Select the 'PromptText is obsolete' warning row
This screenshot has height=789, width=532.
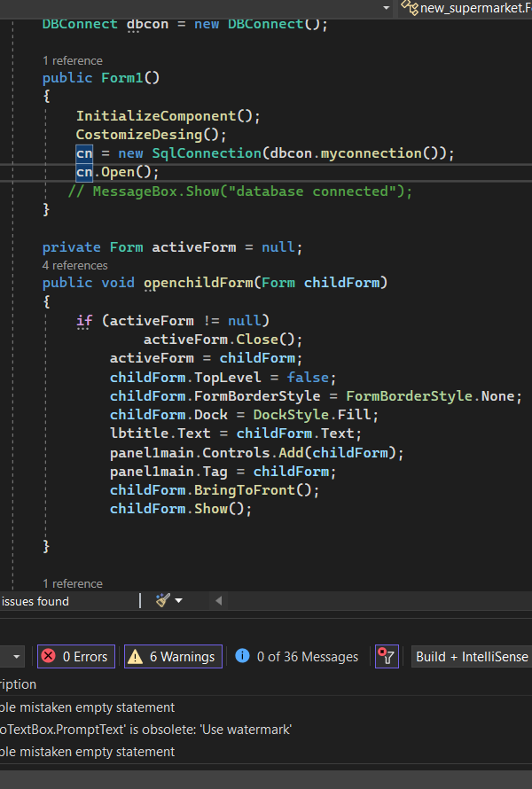point(146,730)
